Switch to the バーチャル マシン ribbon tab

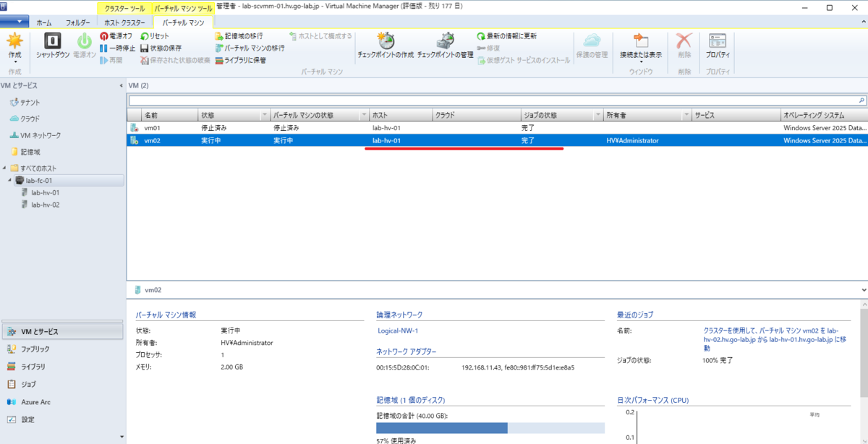point(183,22)
